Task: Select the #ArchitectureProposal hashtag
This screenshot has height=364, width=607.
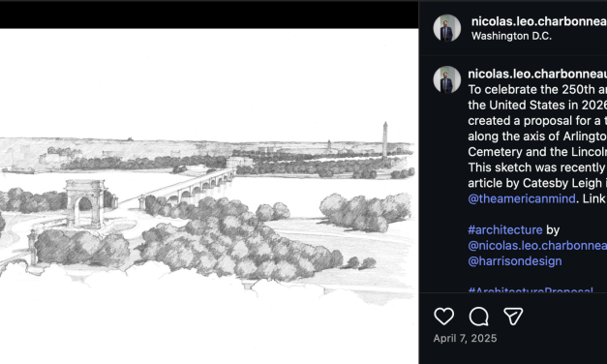Action: pos(531,289)
